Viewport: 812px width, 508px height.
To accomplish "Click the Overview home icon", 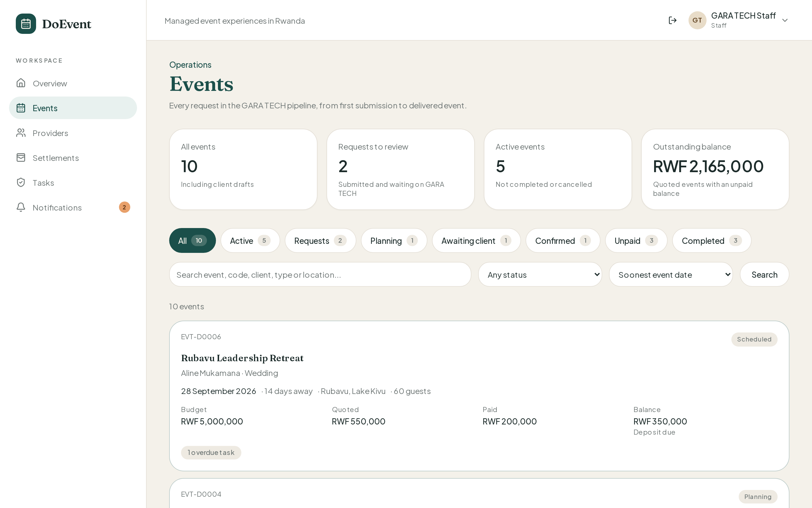I will [x=21, y=83].
